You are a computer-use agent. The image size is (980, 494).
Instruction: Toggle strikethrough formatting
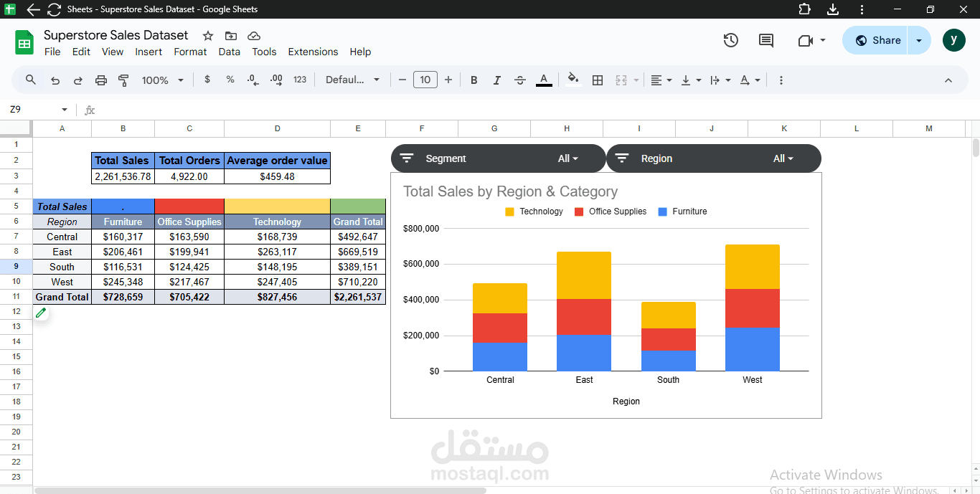pos(520,80)
